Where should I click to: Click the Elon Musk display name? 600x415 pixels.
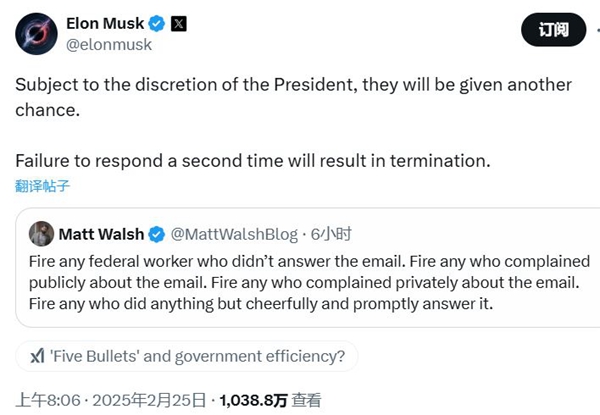click(x=105, y=22)
